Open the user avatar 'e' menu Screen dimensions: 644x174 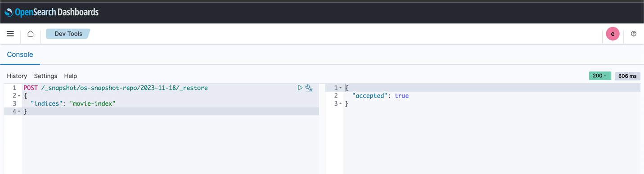[x=612, y=34]
